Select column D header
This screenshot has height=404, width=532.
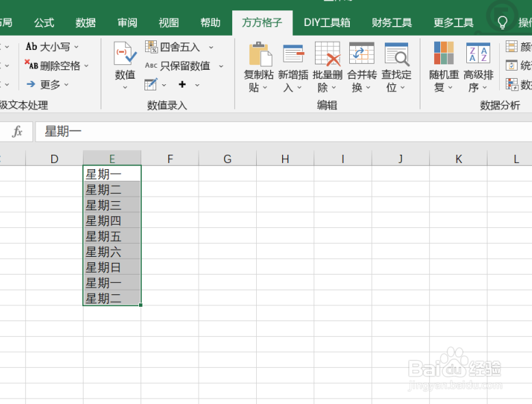pyautogui.click(x=54, y=158)
